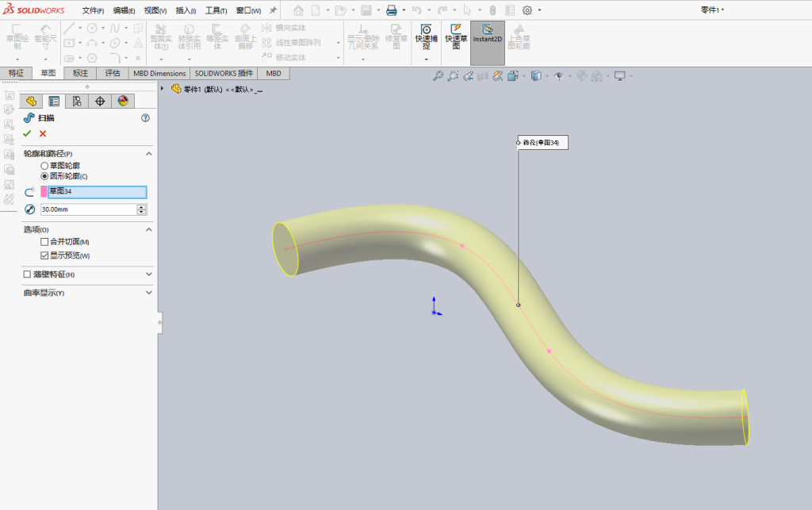Switch to the FeatureManager design tree tab
812x510 pixels.
[x=31, y=101]
